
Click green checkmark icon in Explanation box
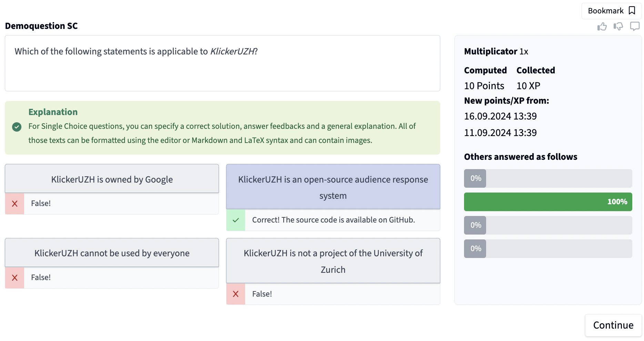[17, 127]
